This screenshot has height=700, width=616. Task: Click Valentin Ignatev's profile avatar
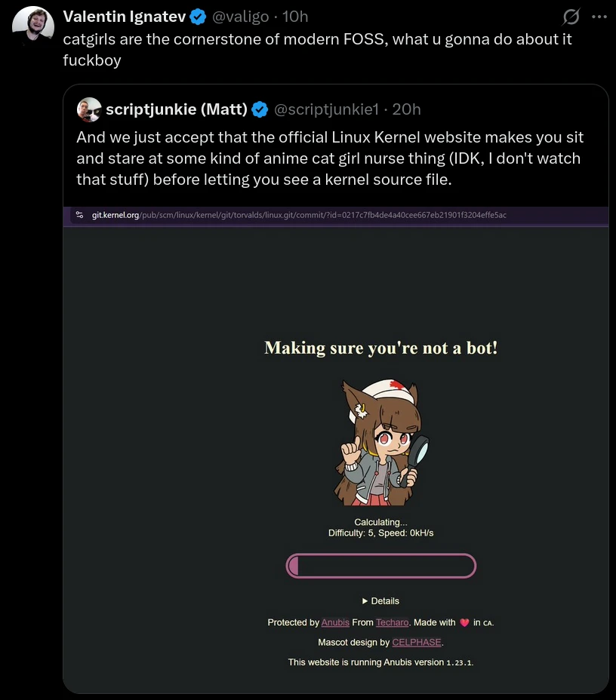coord(32,29)
